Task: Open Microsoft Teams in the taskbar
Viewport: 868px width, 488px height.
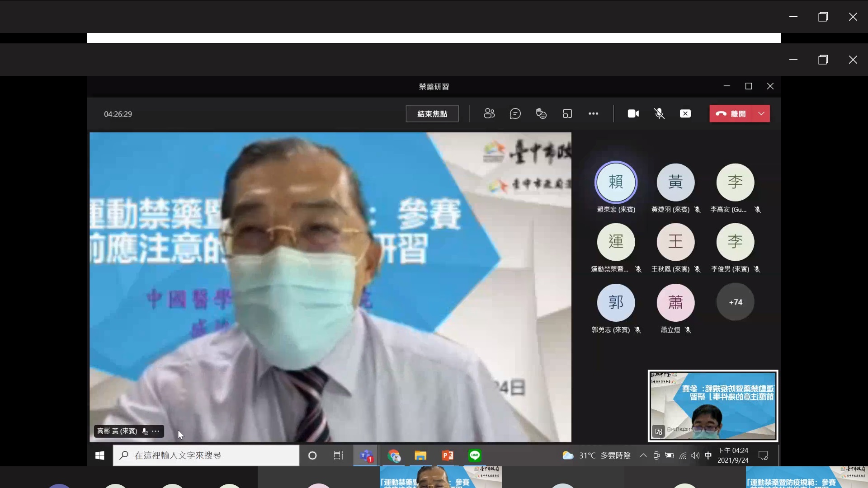Action: (366, 455)
